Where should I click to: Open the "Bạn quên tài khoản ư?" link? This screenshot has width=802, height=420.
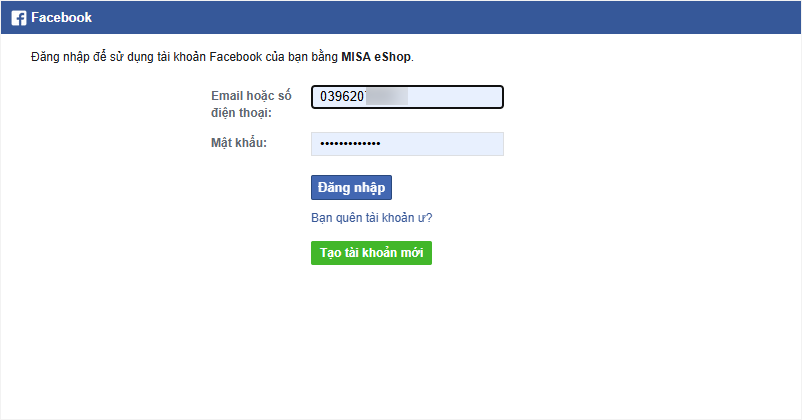(371, 218)
